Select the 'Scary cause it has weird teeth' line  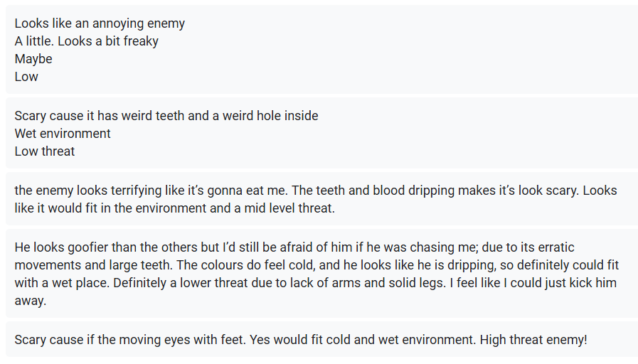point(166,116)
